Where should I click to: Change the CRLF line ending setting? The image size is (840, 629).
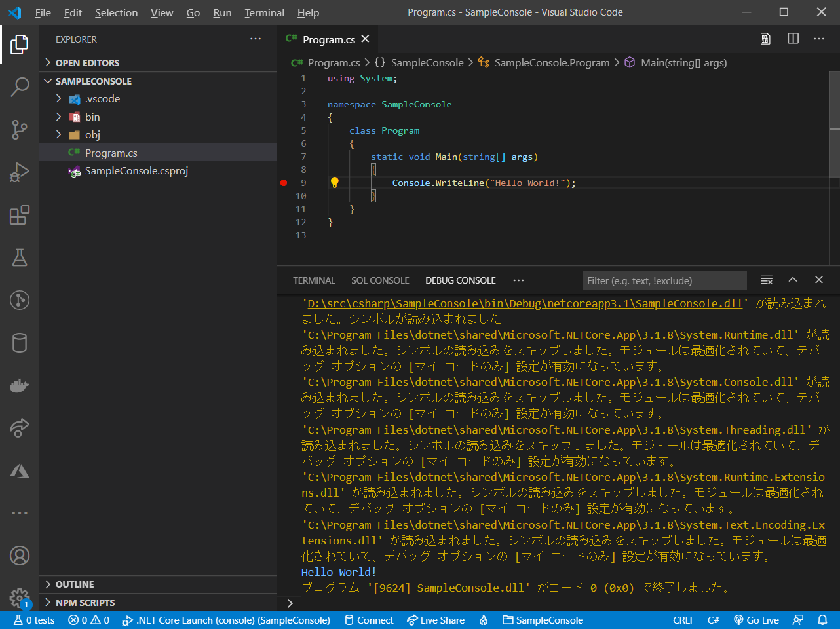(683, 620)
